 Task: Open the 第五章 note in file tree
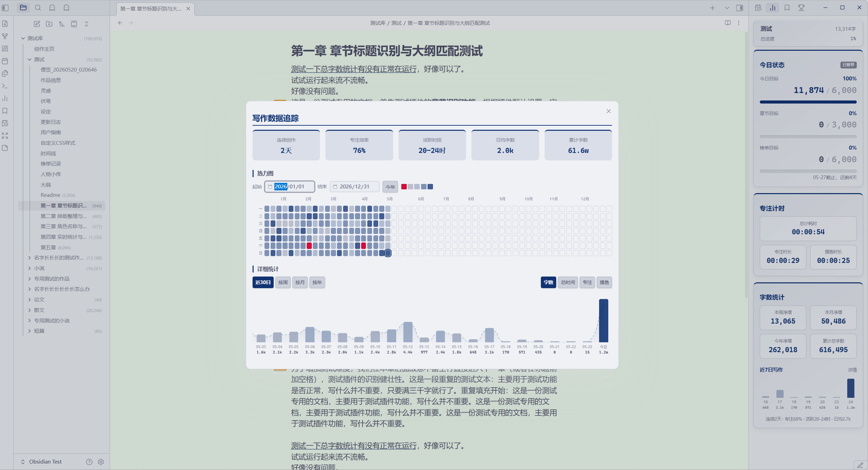pos(61,248)
